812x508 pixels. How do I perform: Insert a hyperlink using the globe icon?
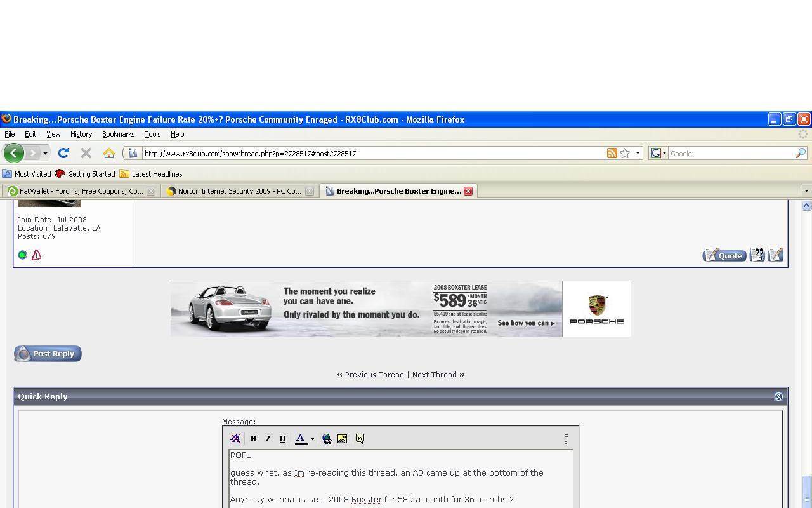(x=327, y=439)
